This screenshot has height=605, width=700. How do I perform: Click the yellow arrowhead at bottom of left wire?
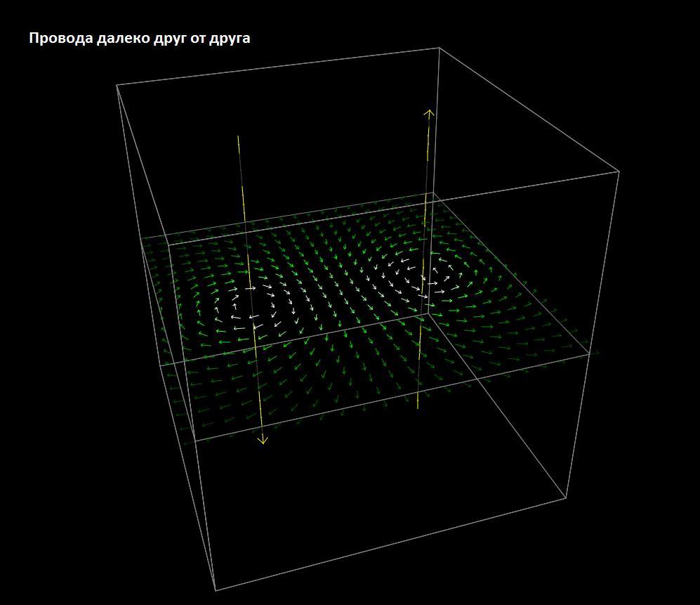point(263,440)
